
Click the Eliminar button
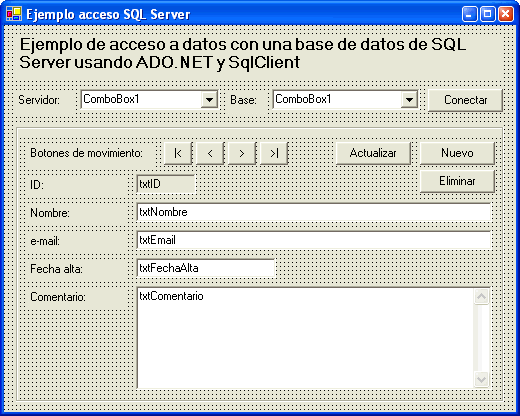click(x=457, y=181)
